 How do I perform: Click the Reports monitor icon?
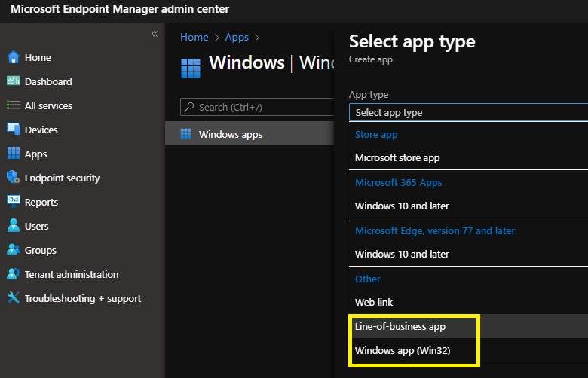click(14, 201)
